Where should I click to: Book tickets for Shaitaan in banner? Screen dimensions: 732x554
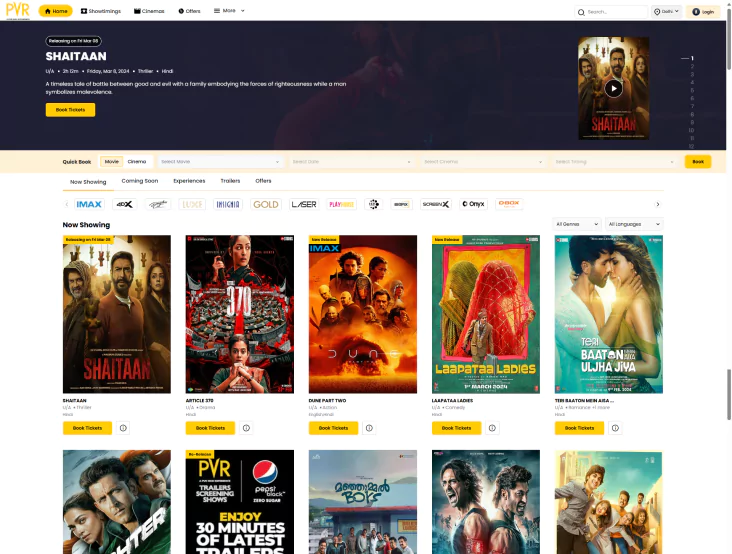tap(70, 110)
